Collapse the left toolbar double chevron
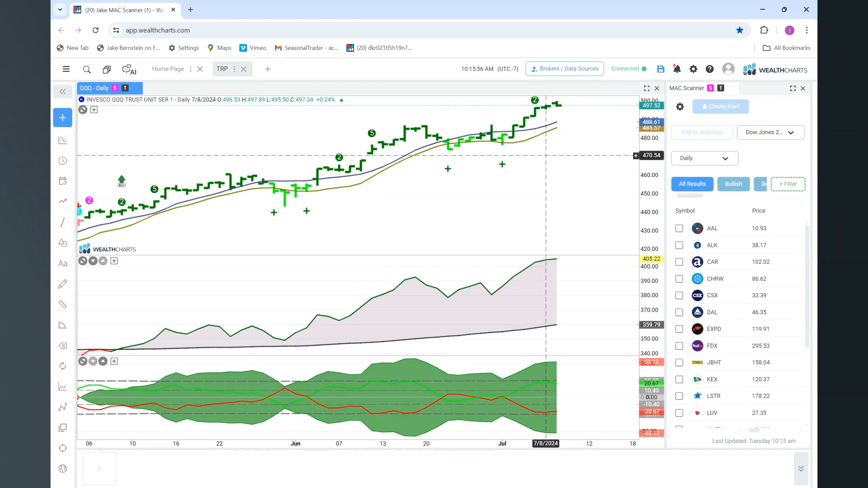 pyautogui.click(x=63, y=92)
